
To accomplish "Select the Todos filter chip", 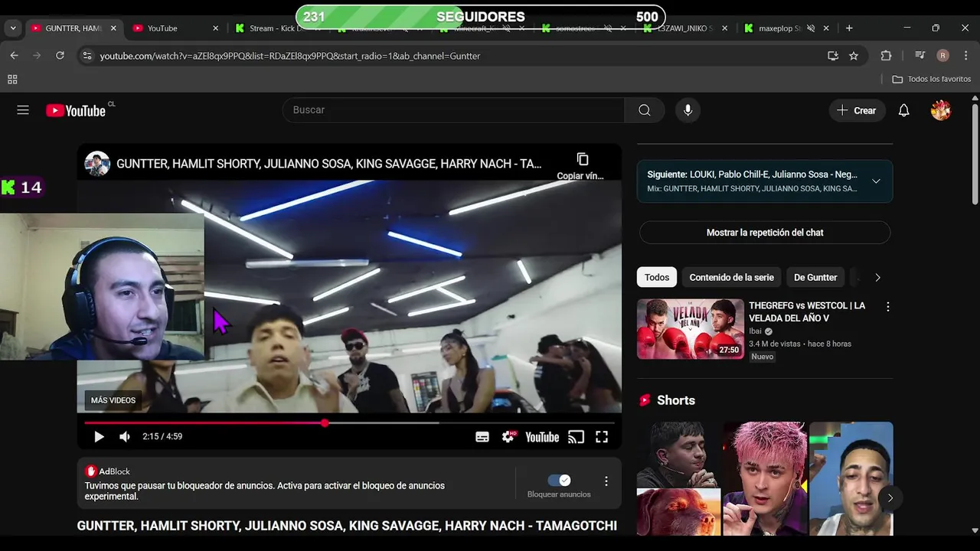I will [x=657, y=278].
